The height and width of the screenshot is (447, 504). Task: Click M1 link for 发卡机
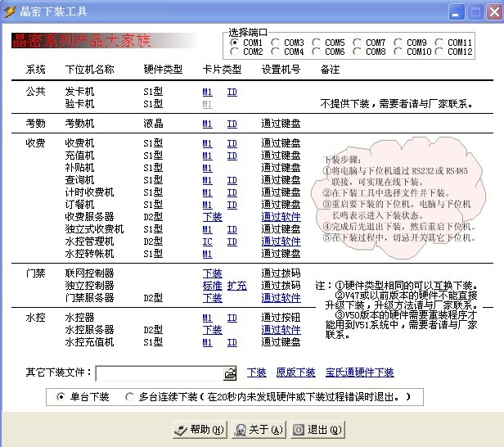(x=207, y=93)
